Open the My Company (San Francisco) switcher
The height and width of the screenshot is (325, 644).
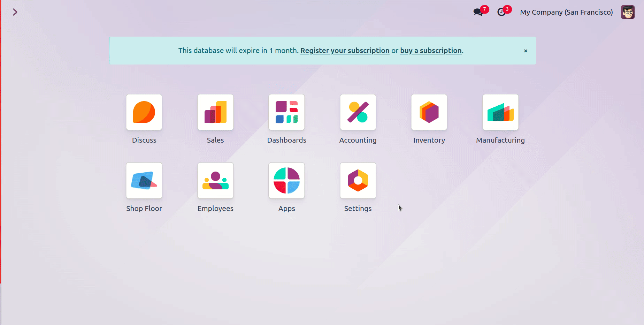coord(566,12)
